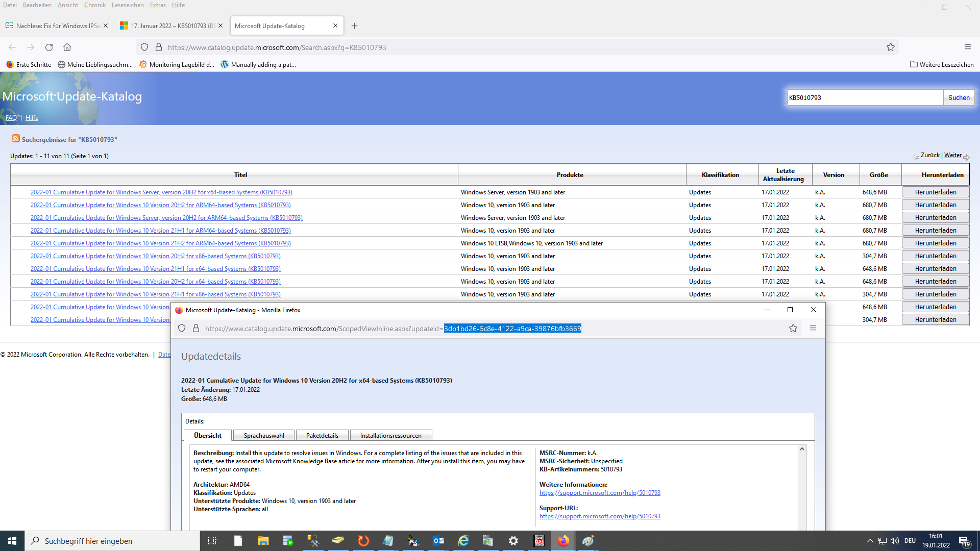Open the Lesezeichen menu
Viewport: 980px width, 551px height.
(128, 5)
